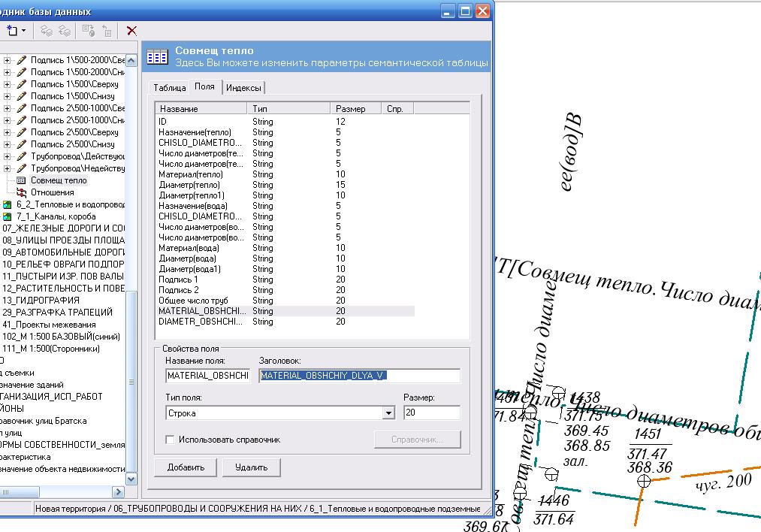Toggle the Использовать справочник checkbox
Image resolution: width=761 pixels, height=532 pixels.
click(170, 440)
